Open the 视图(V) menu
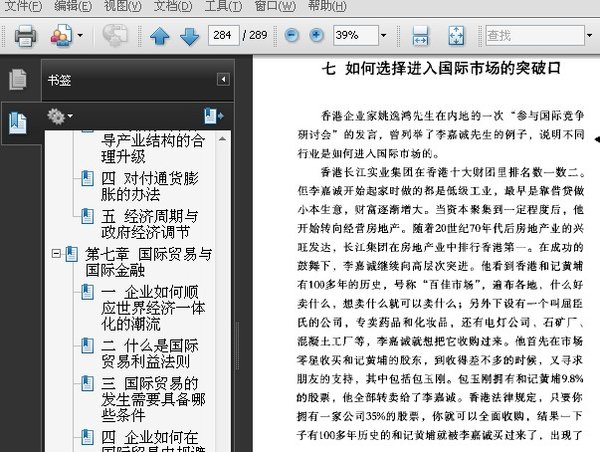 coord(122,6)
